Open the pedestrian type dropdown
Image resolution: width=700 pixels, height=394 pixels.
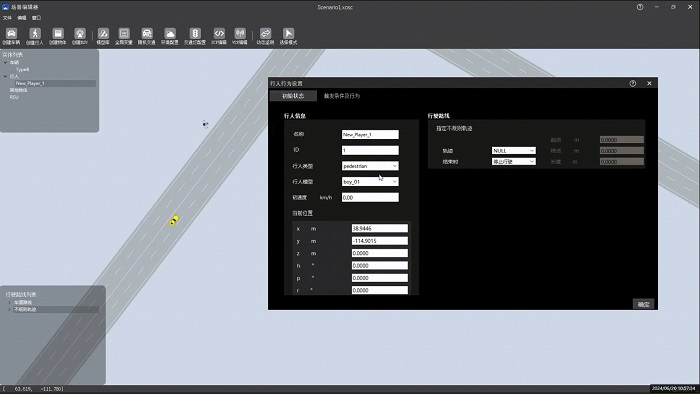[x=370, y=166]
